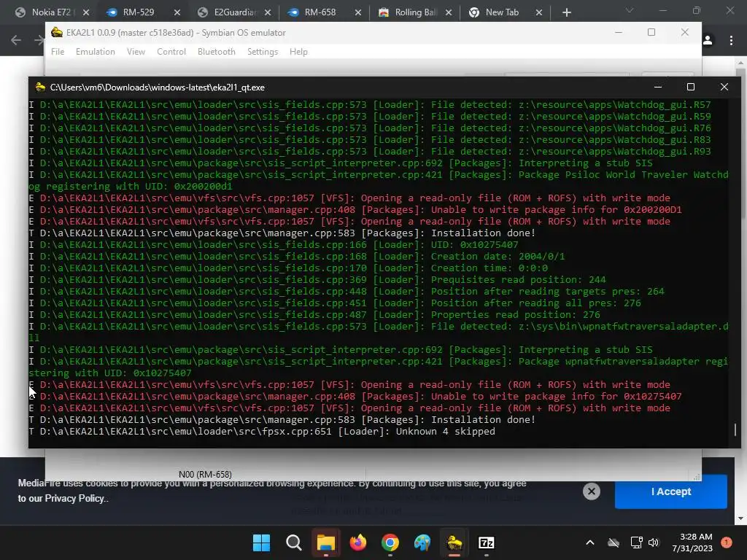The height and width of the screenshot is (560, 747).
Task: Switch to EKA2L1 emulator taskbar icon
Action: 454,542
